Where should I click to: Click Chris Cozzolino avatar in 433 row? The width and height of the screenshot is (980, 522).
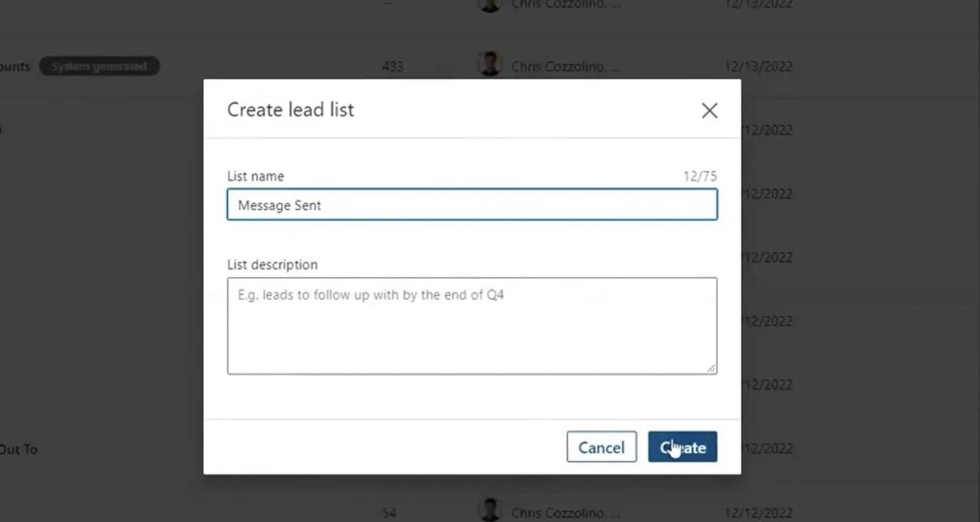tap(490, 64)
